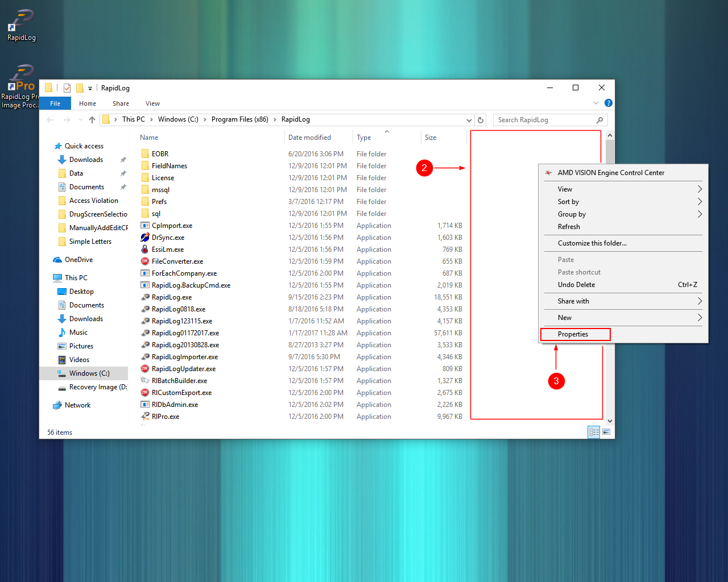Select OneDrive in navigation pane

click(x=78, y=260)
